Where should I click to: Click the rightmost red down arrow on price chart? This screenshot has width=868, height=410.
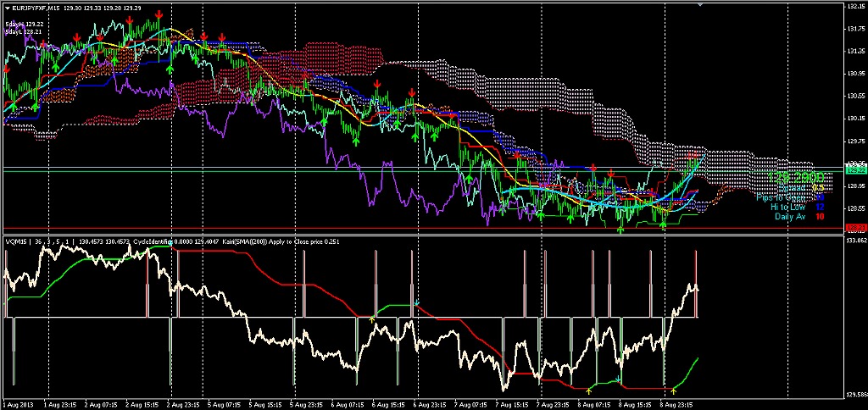coord(612,173)
